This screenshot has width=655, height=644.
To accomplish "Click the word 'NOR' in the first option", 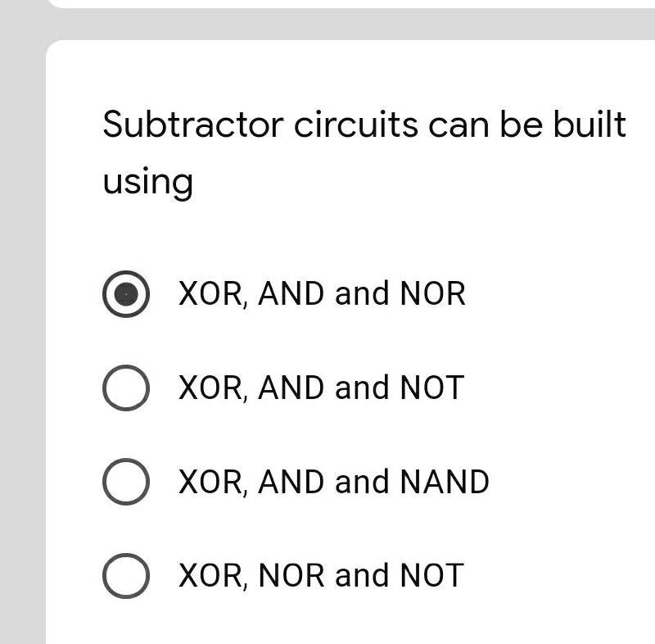I will click(x=433, y=294).
